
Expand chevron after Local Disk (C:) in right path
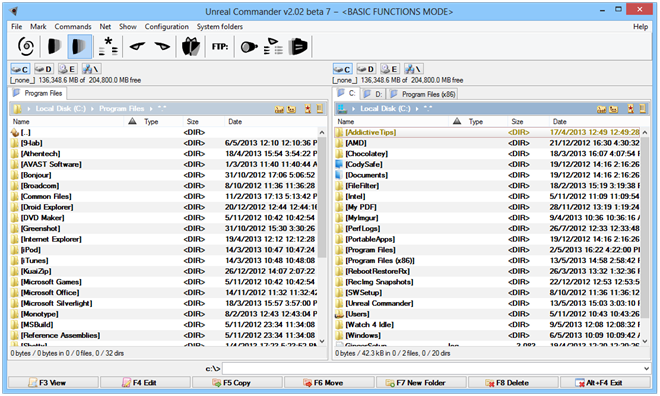[x=417, y=109]
